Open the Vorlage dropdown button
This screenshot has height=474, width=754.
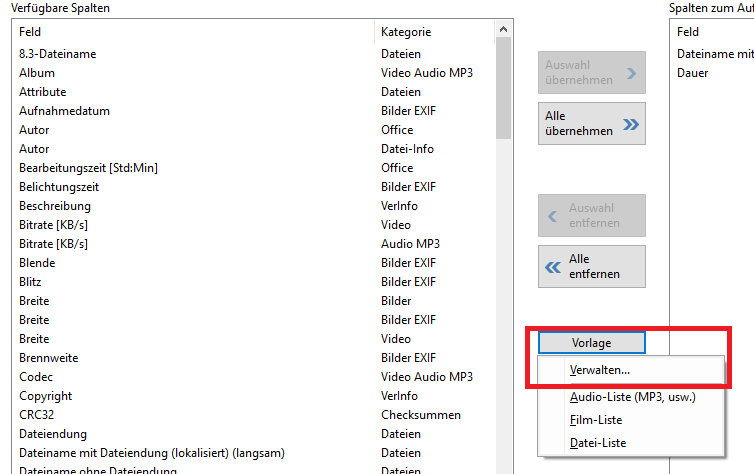point(591,342)
